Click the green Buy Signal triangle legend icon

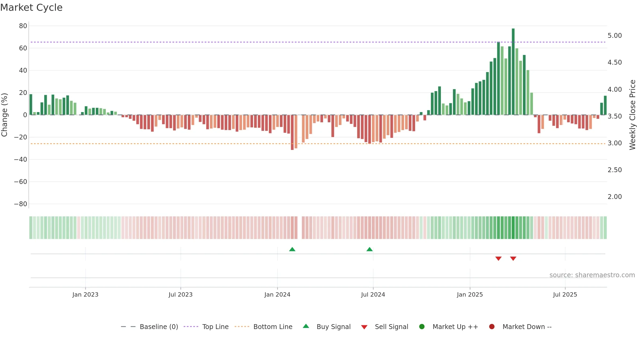tap(306, 326)
